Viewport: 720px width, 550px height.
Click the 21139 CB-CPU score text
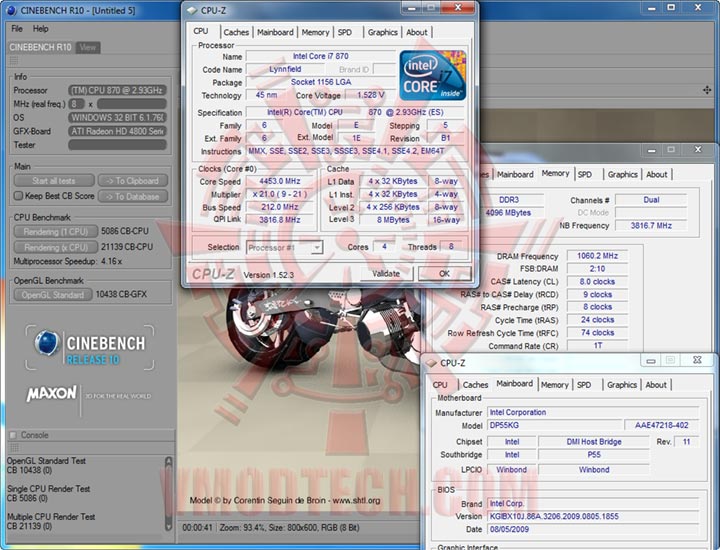coord(127,247)
